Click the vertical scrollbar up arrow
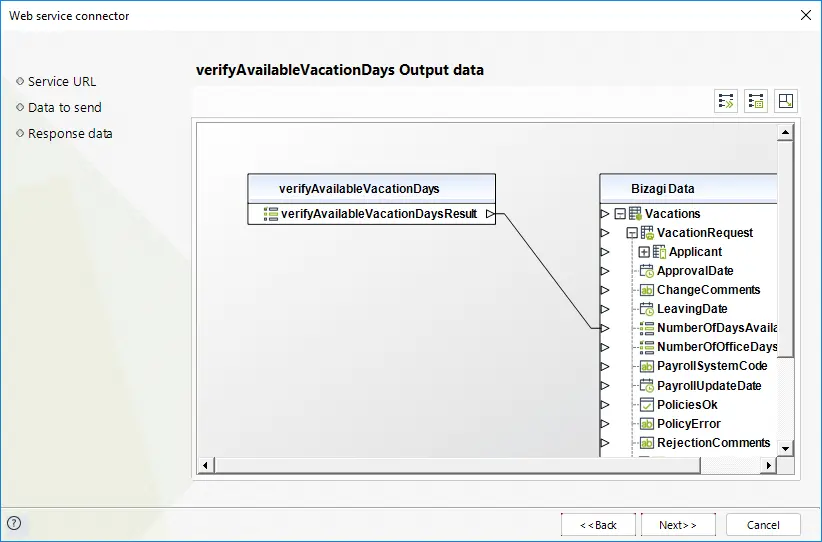822x542 pixels. (x=785, y=132)
